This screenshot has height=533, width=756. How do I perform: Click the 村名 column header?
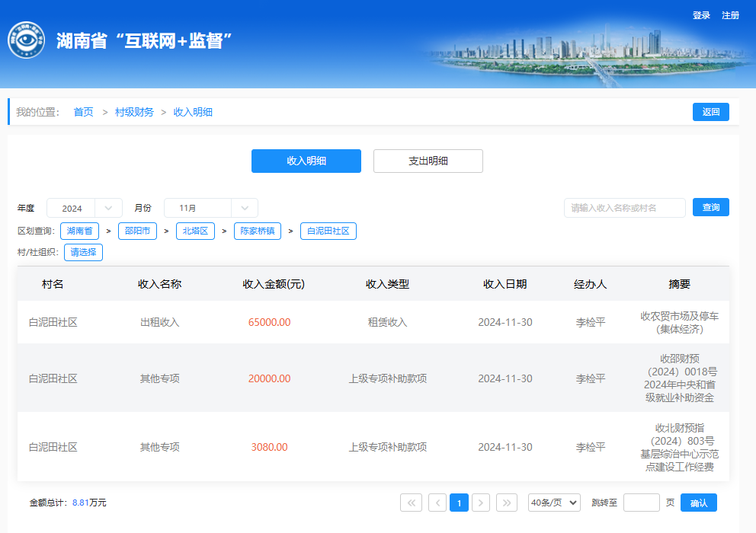(x=53, y=284)
